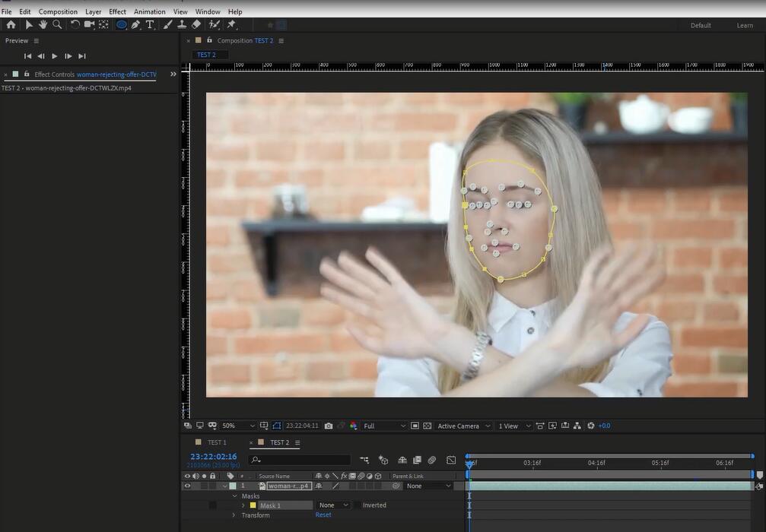Open Composition panel hamburger menu
Viewport: 766px width, 532px height.
[x=281, y=41]
